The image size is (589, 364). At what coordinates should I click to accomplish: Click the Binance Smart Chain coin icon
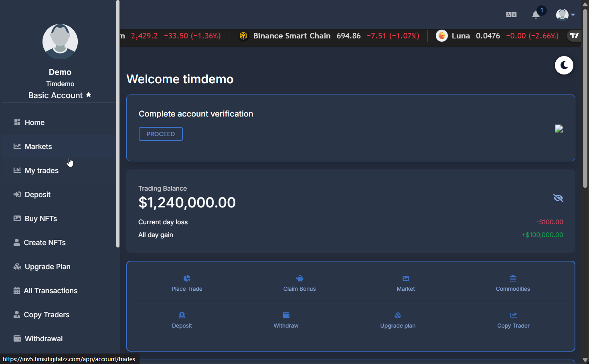point(243,36)
